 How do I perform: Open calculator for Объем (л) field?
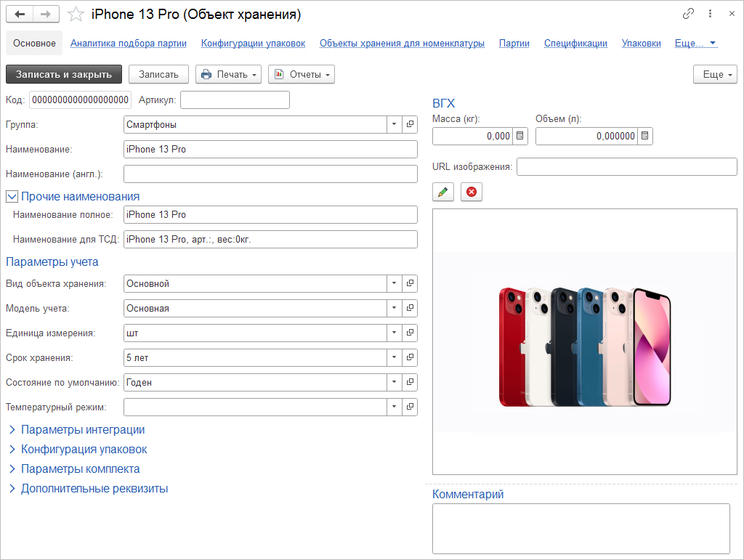point(645,136)
